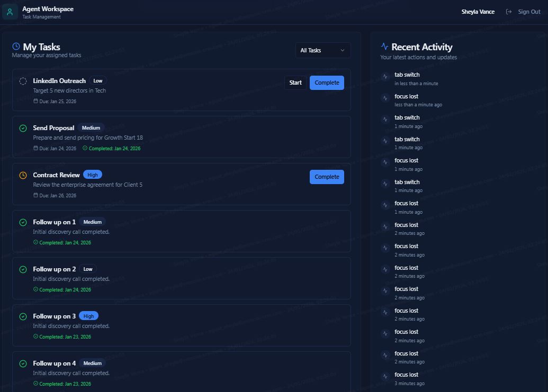
Task: Click the activity icon beside the top tab switch entry
Action: (x=385, y=77)
